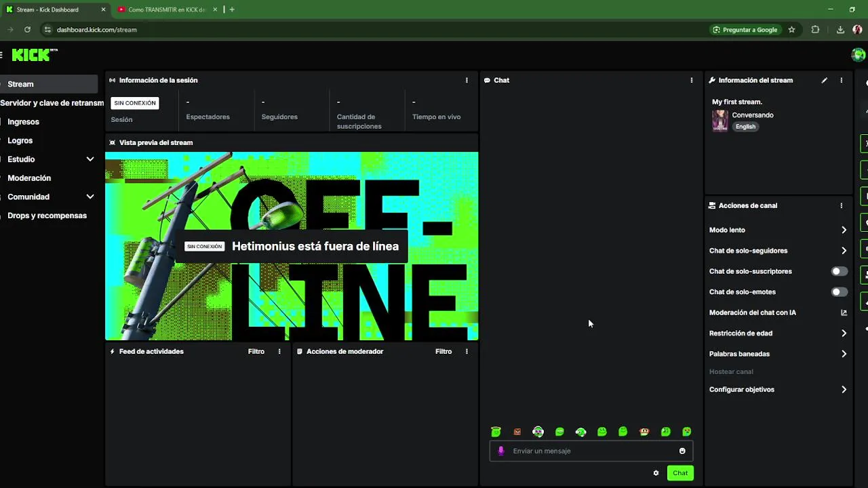Open Modo lento settings arrow
Screen dimensions: 868x488
[x=844, y=230]
